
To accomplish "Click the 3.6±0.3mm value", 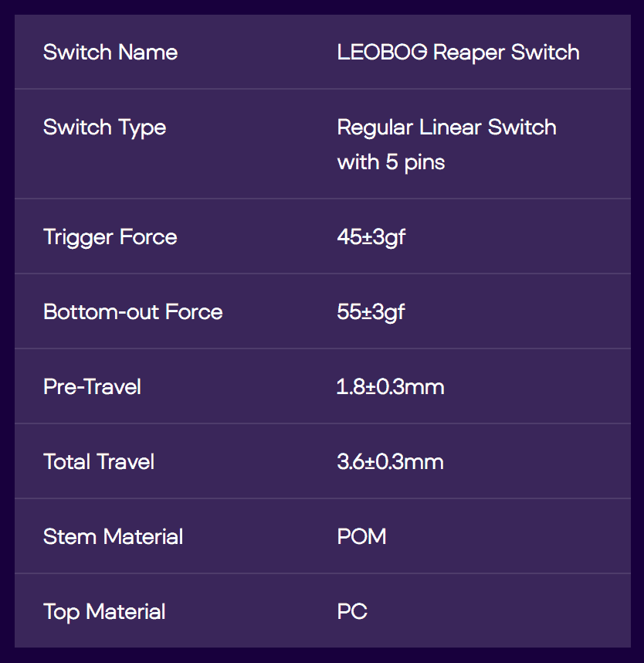I will 391,462.
